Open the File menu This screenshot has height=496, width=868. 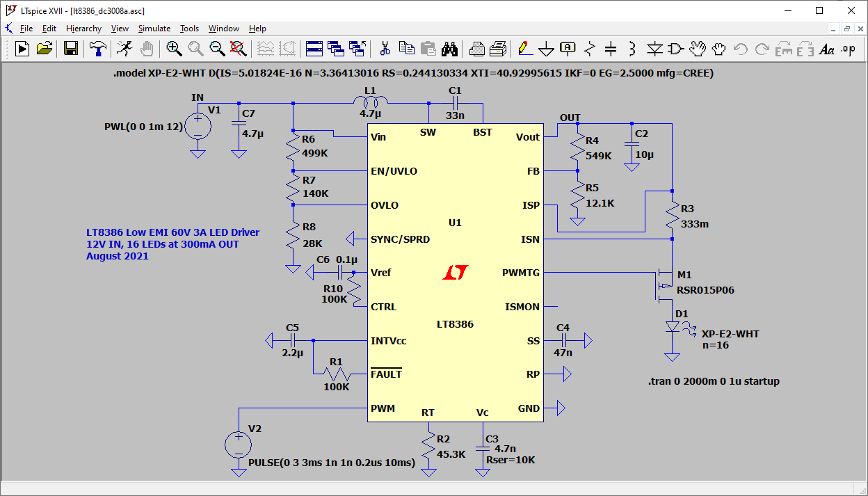click(x=26, y=29)
